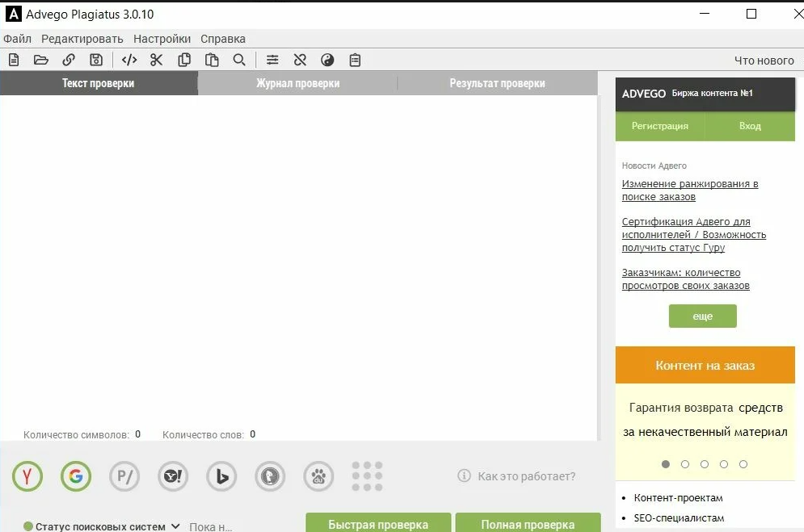Minimize the Advego Plagiatus window
The image size is (804, 532).
tap(705, 14)
